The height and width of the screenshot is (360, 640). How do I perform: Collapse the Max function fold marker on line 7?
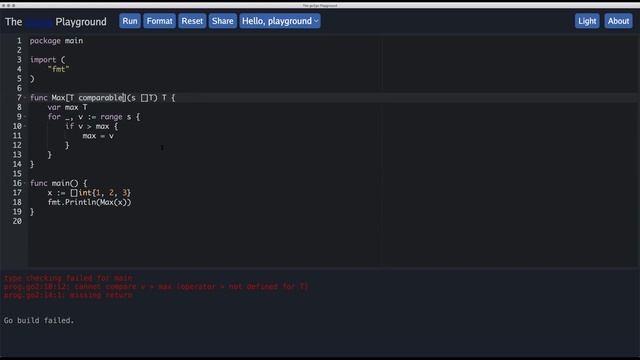tap(25, 98)
